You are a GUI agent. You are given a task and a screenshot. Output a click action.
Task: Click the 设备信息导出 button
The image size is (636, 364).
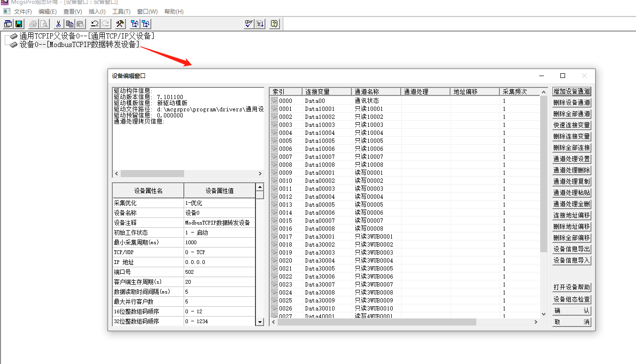pyautogui.click(x=572, y=249)
